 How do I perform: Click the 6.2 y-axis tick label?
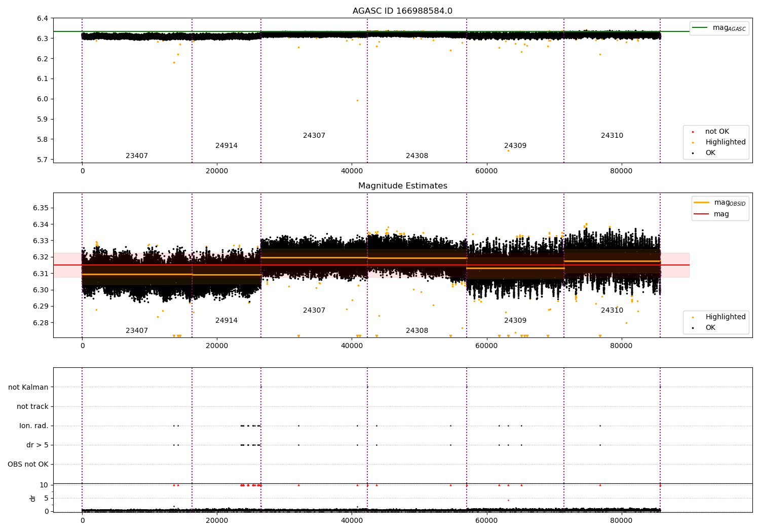click(43, 59)
